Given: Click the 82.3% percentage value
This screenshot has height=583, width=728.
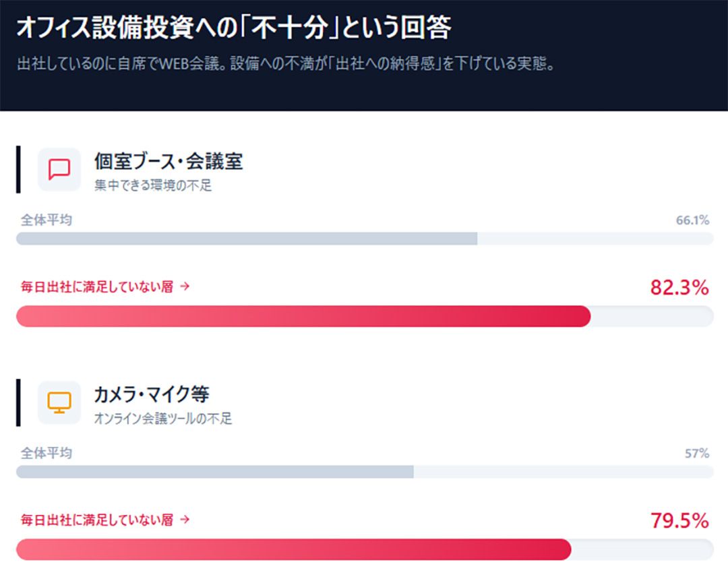Looking at the screenshot, I should click(679, 288).
